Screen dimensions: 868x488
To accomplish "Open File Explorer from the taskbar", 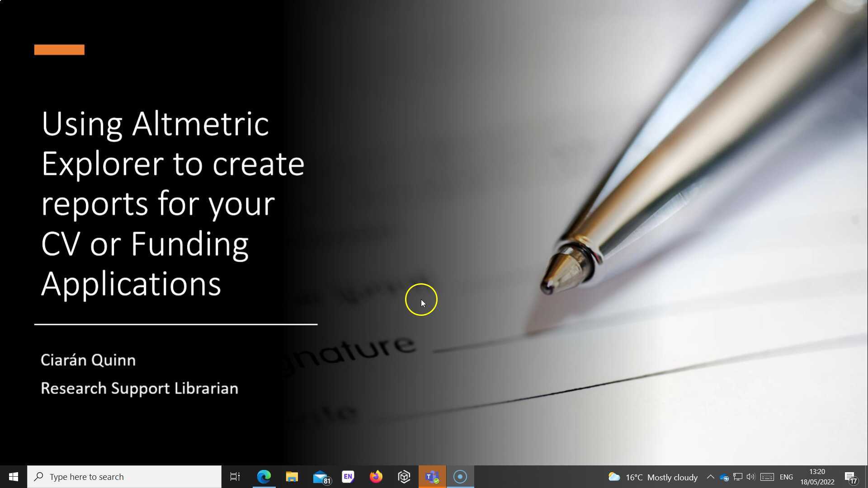I will click(292, 476).
